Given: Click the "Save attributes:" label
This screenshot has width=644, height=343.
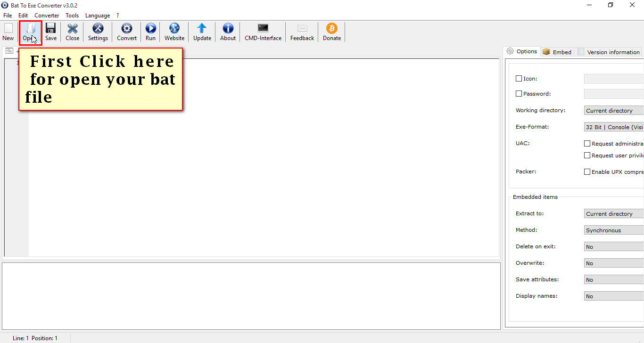Looking at the screenshot, I should 537,279.
